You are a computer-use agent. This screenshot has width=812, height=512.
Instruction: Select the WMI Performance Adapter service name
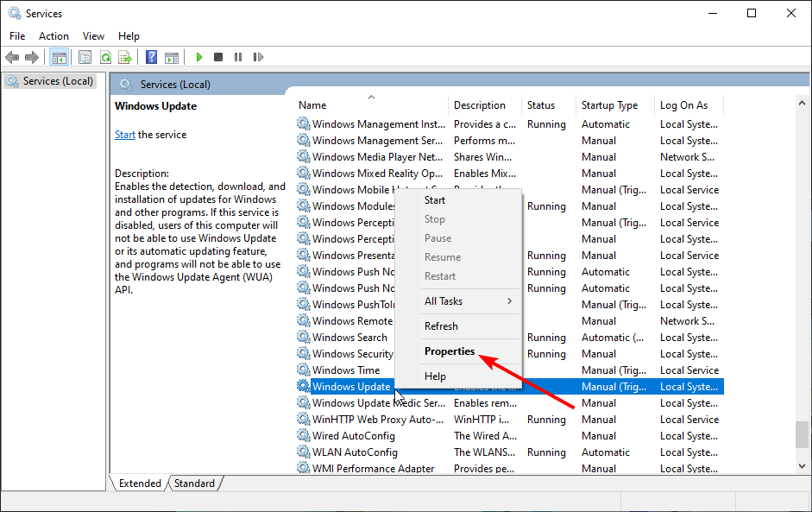373,469
